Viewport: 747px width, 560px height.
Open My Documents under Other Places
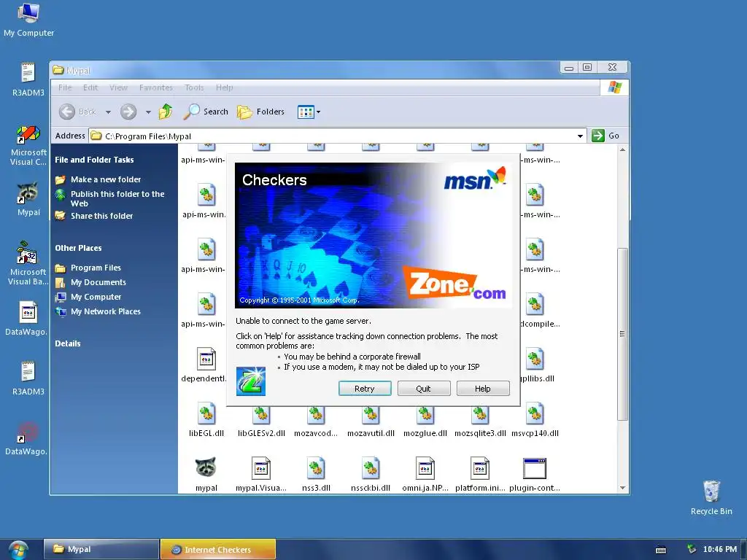click(x=98, y=282)
